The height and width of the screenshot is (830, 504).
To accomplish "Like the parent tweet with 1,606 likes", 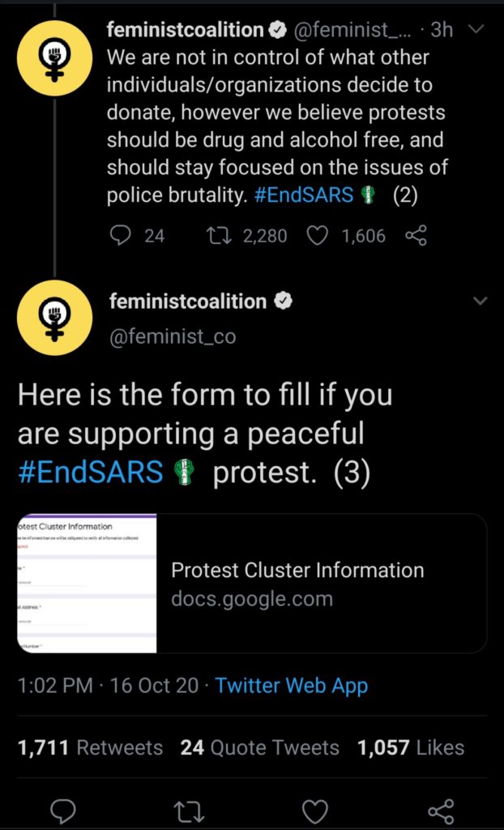I will [318, 236].
